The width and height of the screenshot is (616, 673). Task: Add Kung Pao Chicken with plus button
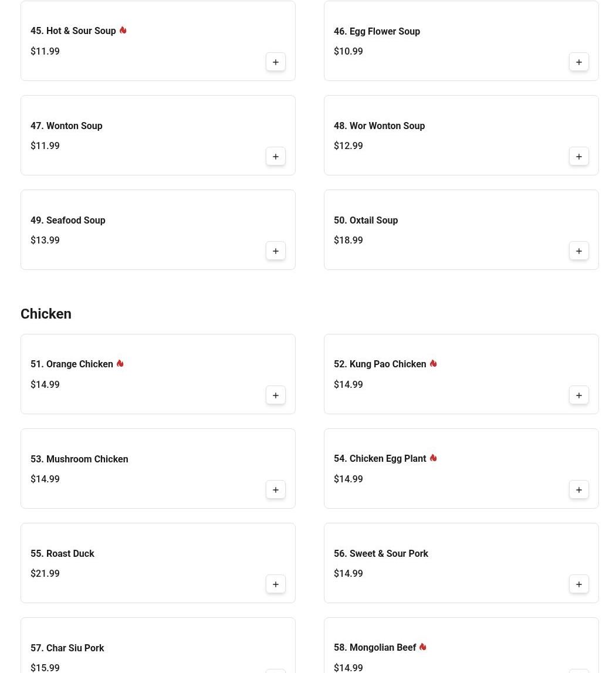pos(578,395)
